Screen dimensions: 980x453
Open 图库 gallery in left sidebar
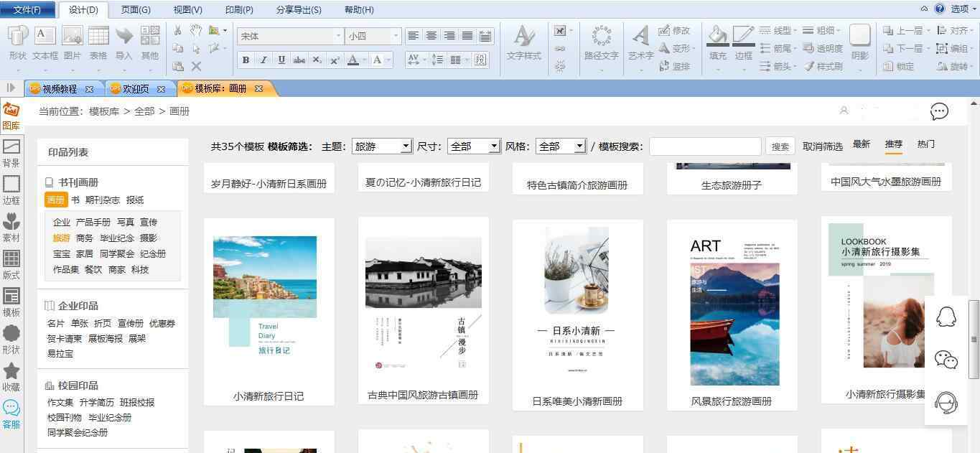(11, 116)
